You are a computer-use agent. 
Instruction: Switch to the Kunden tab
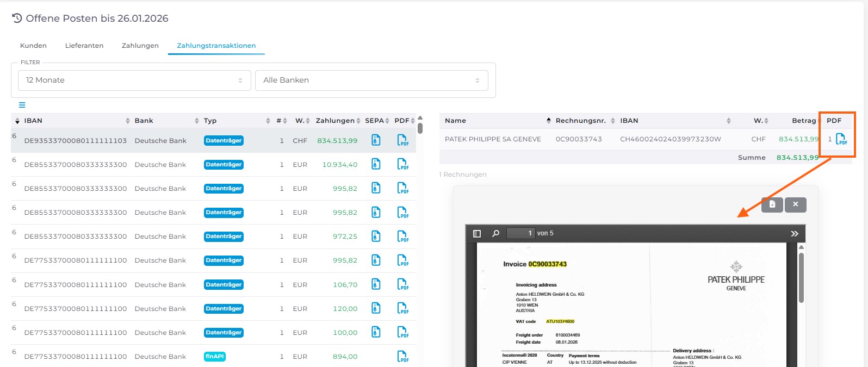pos(33,46)
